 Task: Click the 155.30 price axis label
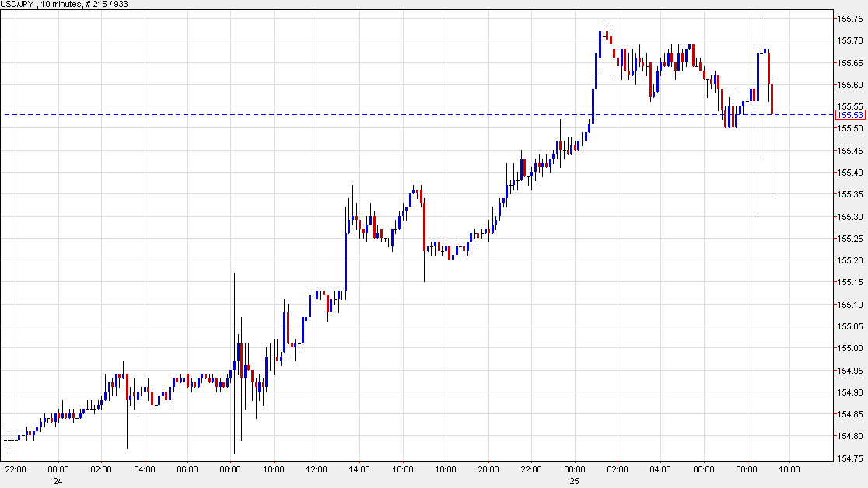pyautogui.click(x=850, y=217)
